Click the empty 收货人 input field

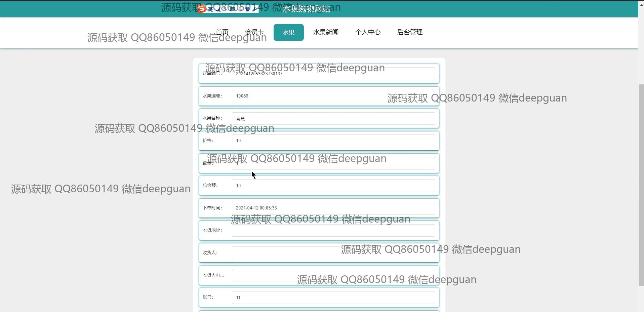tap(333, 253)
